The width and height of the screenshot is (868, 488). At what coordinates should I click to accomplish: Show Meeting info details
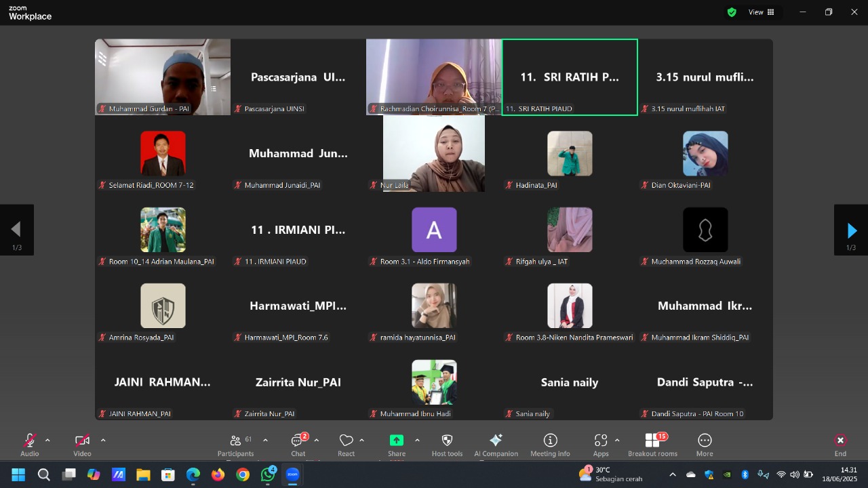tap(550, 445)
